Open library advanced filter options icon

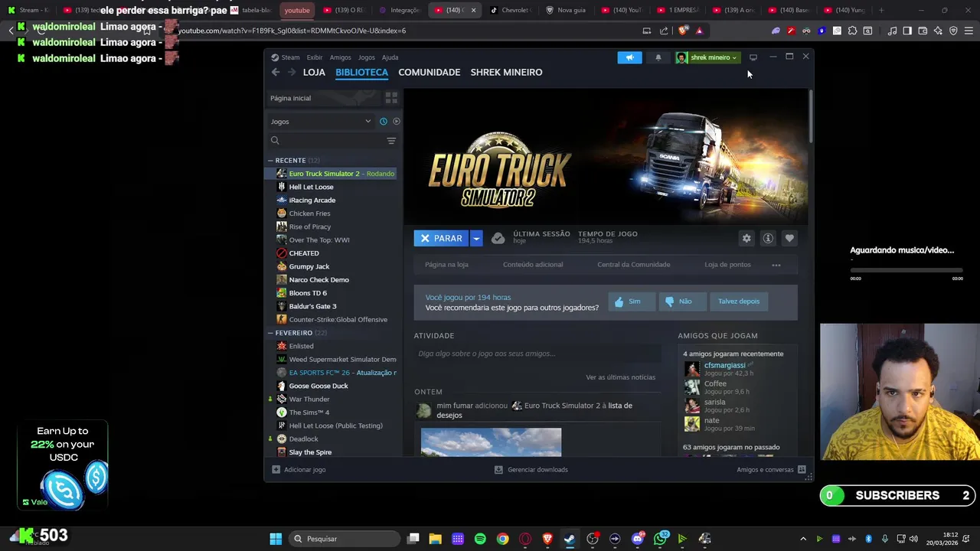tap(391, 141)
